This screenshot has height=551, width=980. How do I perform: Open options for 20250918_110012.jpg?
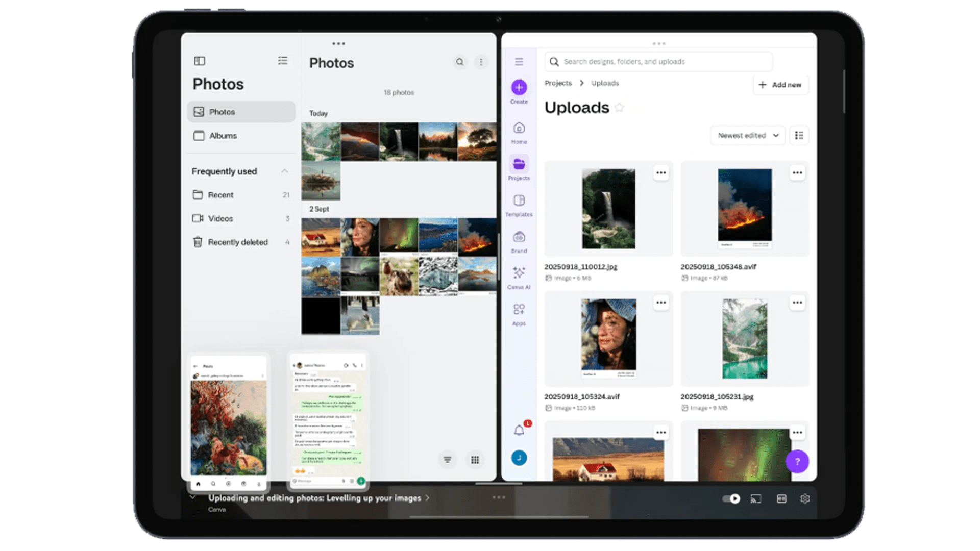(661, 173)
